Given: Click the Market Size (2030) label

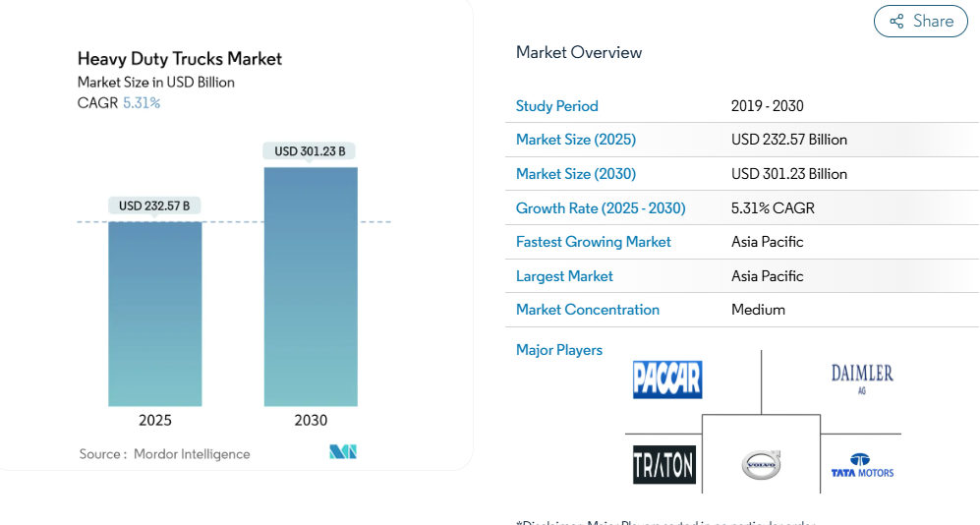Looking at the screenshot, I should click(x=576, y=174).
